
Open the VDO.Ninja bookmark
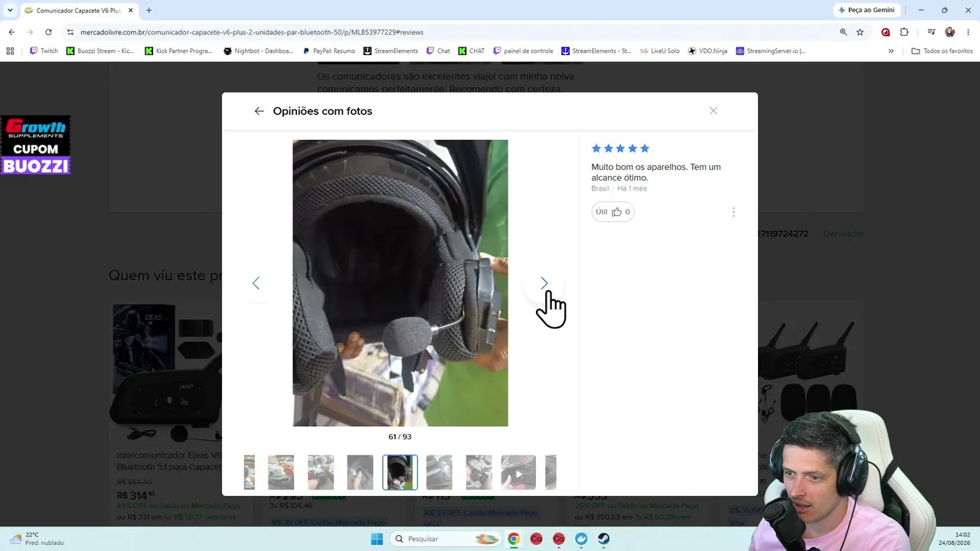click(707, 51)
